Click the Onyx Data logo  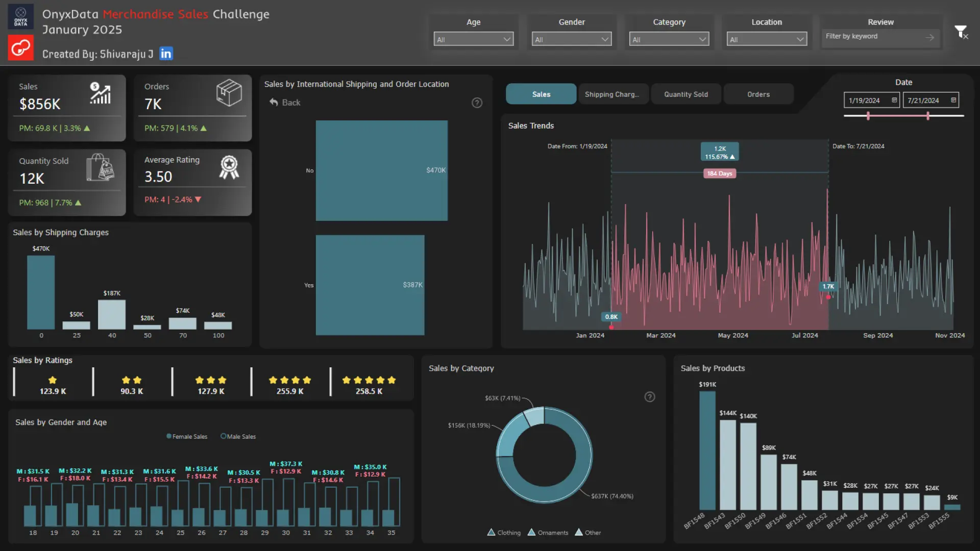21,16
